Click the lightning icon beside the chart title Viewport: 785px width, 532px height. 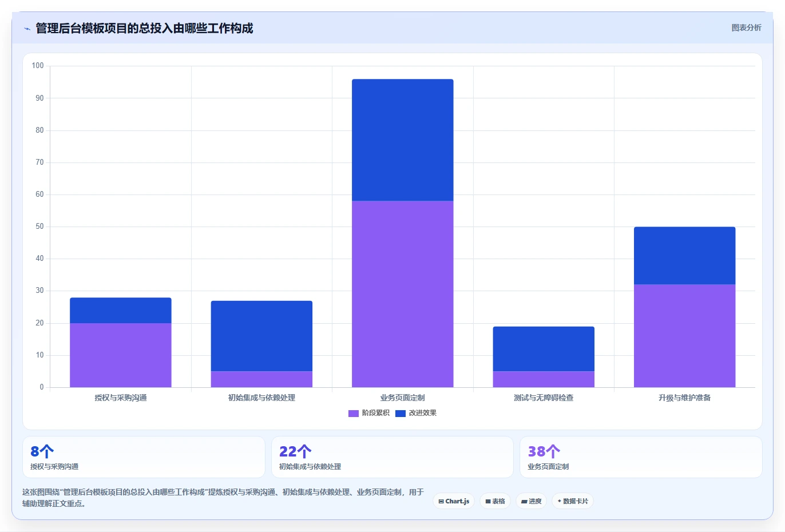pos(27,29)
